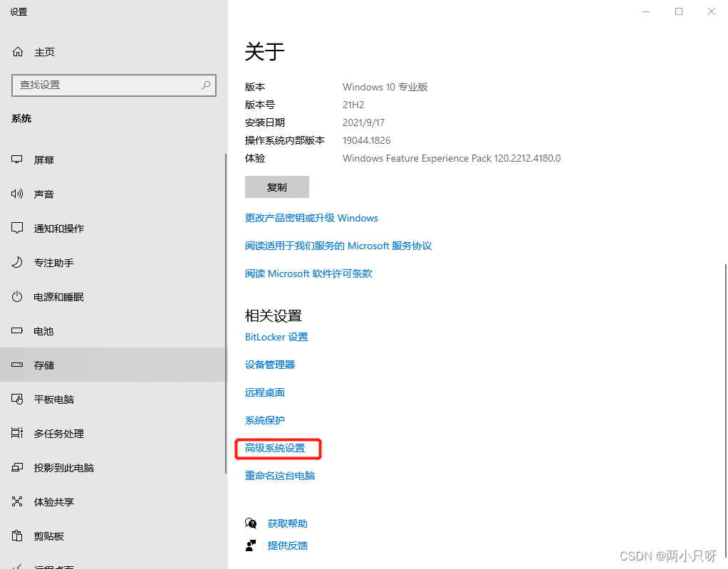Open 多任务处理 settings
The height and width of the screenshot is (569, 728).
[113, 434]
